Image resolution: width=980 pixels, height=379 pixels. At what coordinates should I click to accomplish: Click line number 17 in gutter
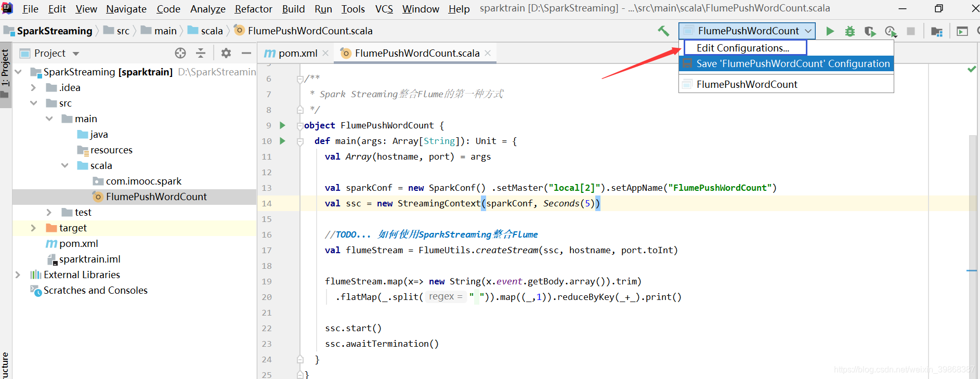267,250
